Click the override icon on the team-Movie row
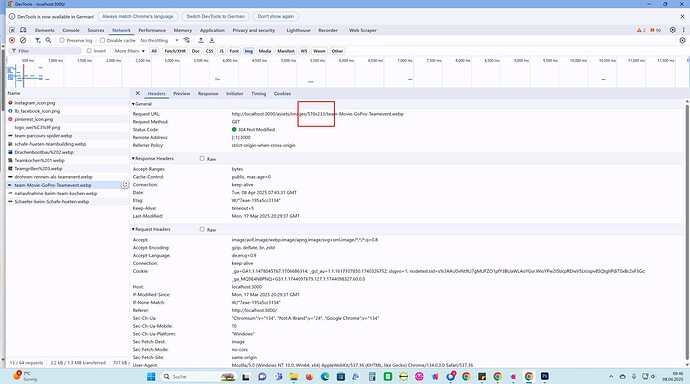 125,185
